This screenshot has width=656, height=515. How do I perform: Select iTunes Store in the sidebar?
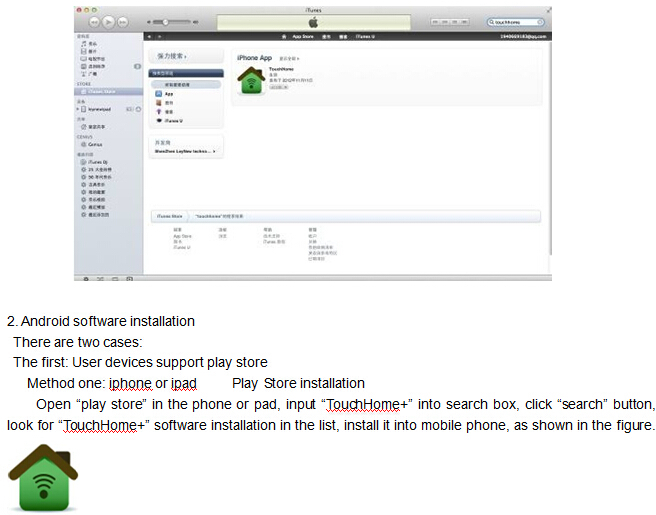(x=109, y=92)
